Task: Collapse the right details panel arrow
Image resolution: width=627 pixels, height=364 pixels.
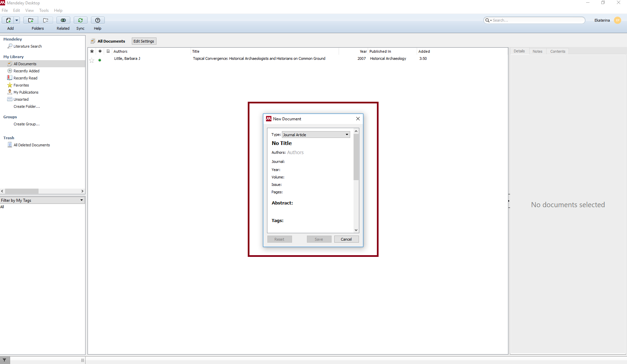Action: click(509, 201)
